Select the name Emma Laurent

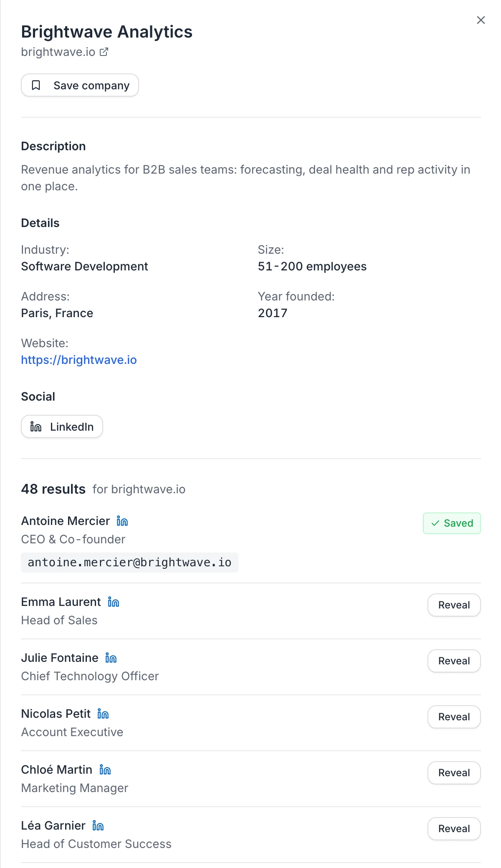[x=61, y=602]
